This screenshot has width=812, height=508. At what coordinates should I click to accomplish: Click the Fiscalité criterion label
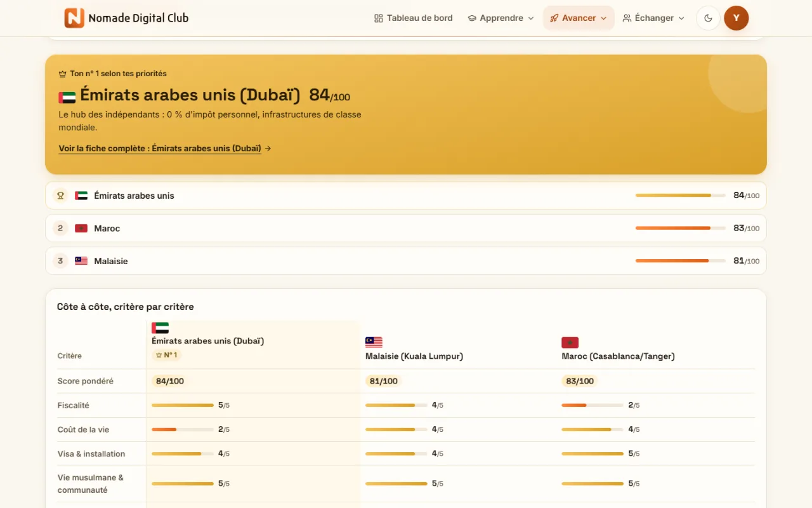pyautogui.click(x=74, y=405)
